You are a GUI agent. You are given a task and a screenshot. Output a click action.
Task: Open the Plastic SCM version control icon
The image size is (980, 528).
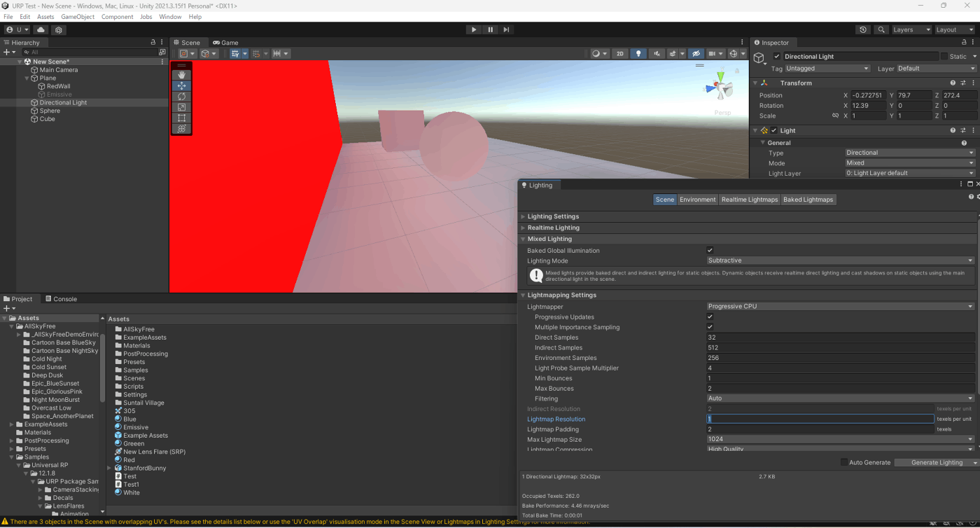[59, 29]
